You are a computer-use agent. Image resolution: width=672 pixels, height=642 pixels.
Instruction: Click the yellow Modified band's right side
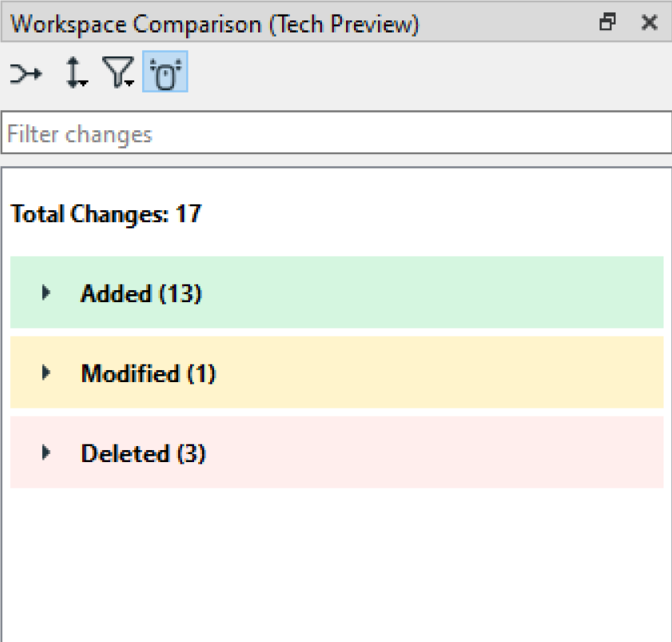pyautogui.click(x=559, y=373)
